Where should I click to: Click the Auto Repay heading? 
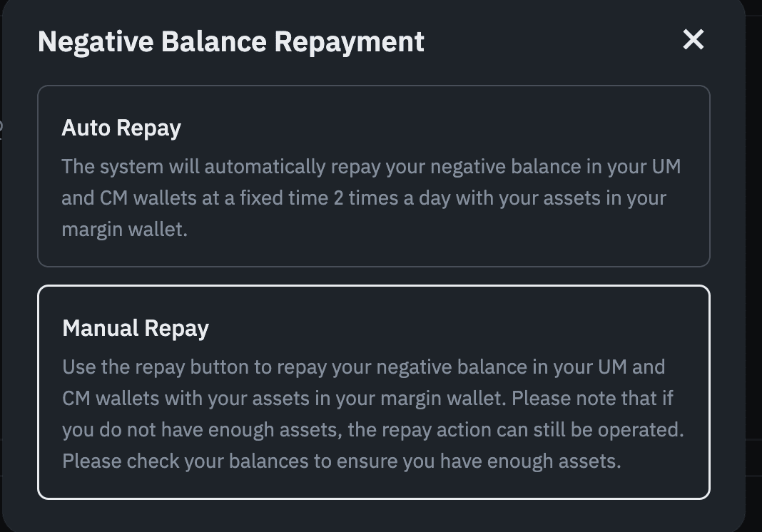pos(121,128)
